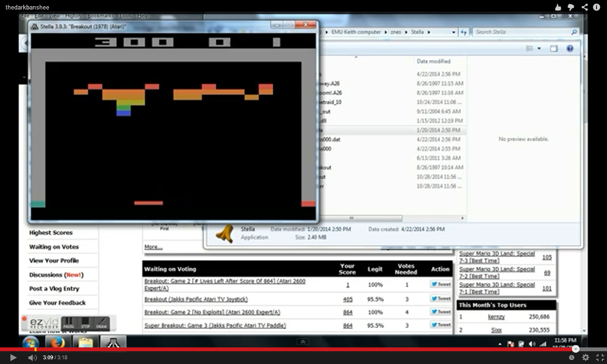Click the Ezvid Pause button
607x364 pixels.
point(69,324)
